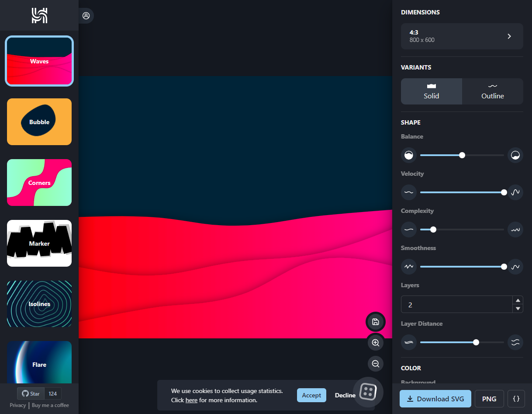Click the Balance slider handle
Viewport: 532px width, 414px height.
(462, 155)
